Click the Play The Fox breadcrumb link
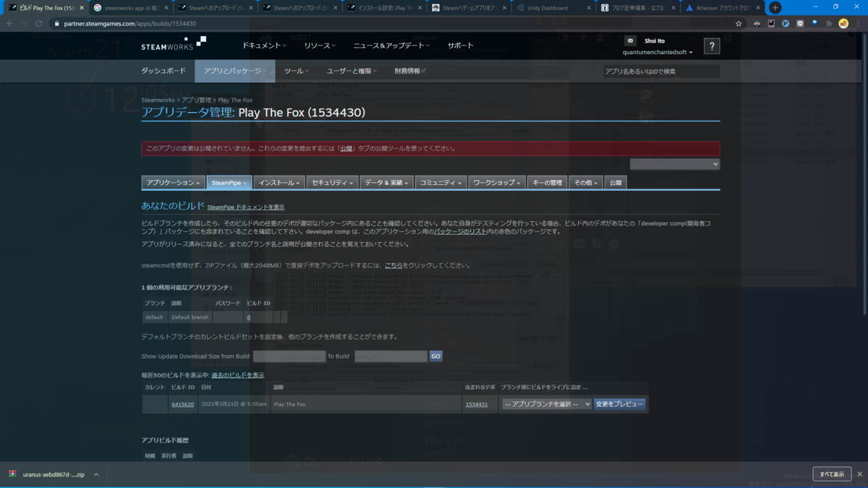 235,100
